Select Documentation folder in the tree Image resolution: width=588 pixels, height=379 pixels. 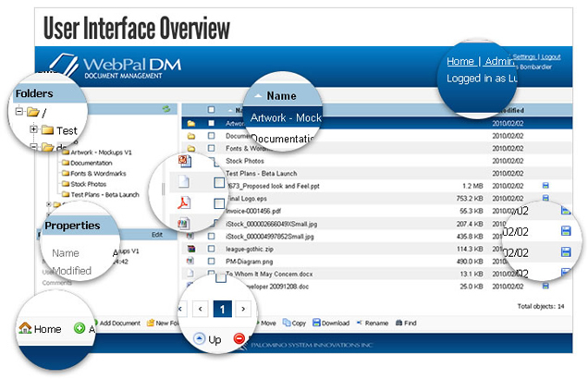click(x=91, y=161)
